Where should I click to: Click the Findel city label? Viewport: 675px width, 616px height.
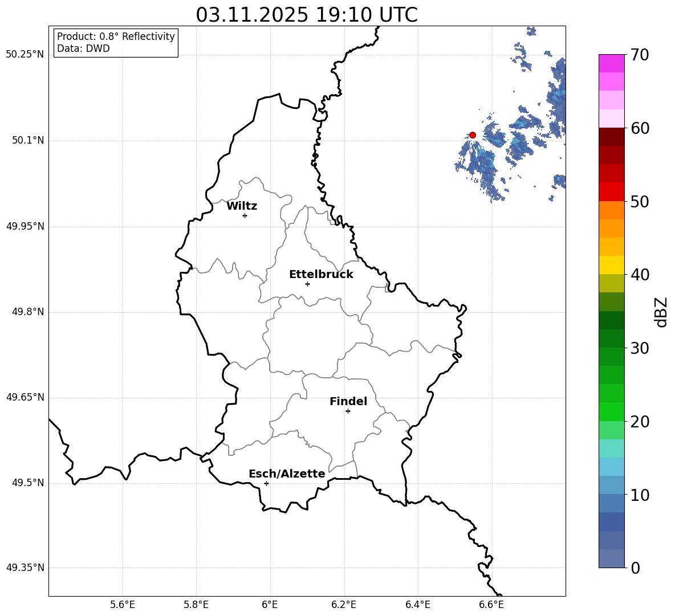[x=348, y=401]
